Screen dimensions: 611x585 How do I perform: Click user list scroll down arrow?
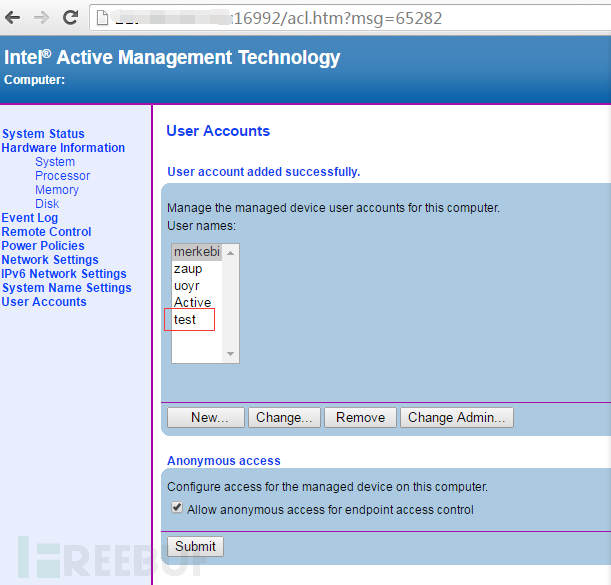tap(230, 354)
